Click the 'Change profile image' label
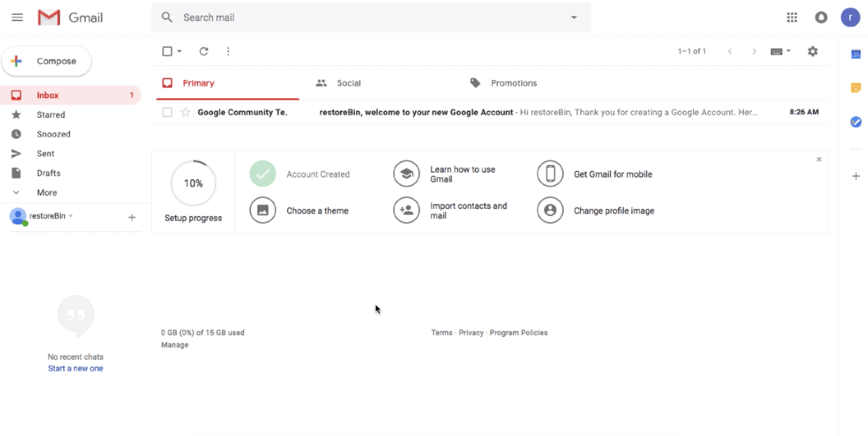 pos(614,211)
